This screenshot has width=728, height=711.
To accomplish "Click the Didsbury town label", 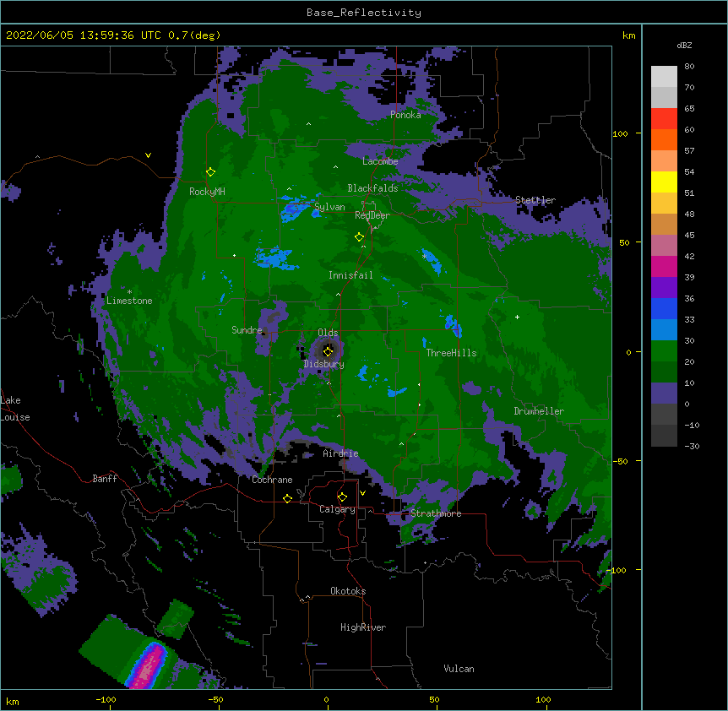I will pos(324,364).
